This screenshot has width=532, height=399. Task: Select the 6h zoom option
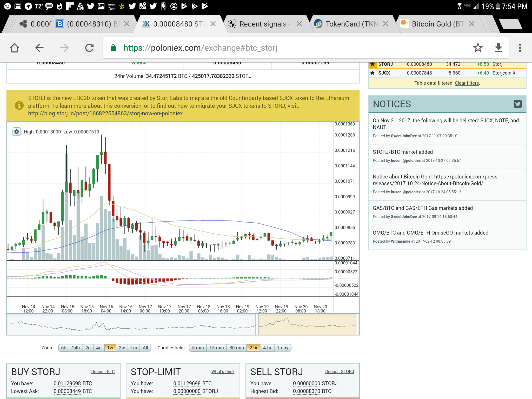click(x=64, y=348)
